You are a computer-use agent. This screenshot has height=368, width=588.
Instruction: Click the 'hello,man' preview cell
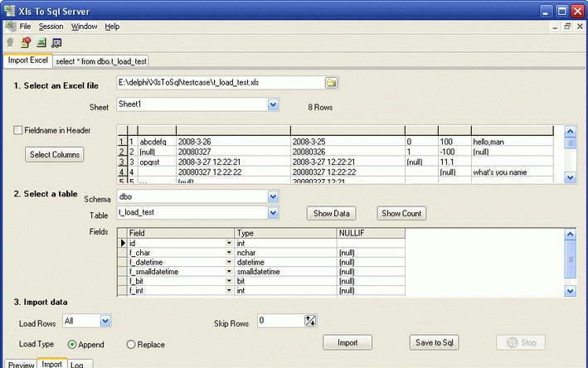513,142
